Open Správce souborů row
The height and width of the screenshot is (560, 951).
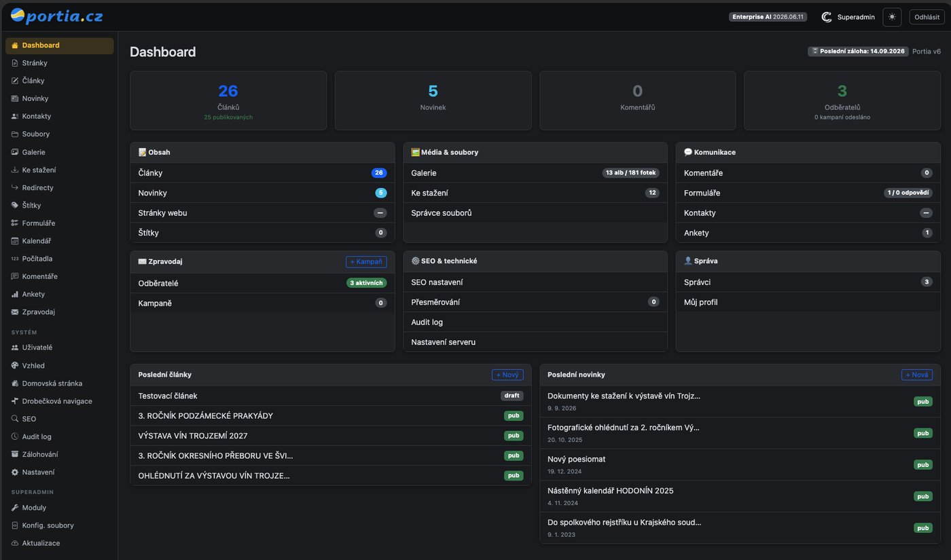tap(535, 212)
